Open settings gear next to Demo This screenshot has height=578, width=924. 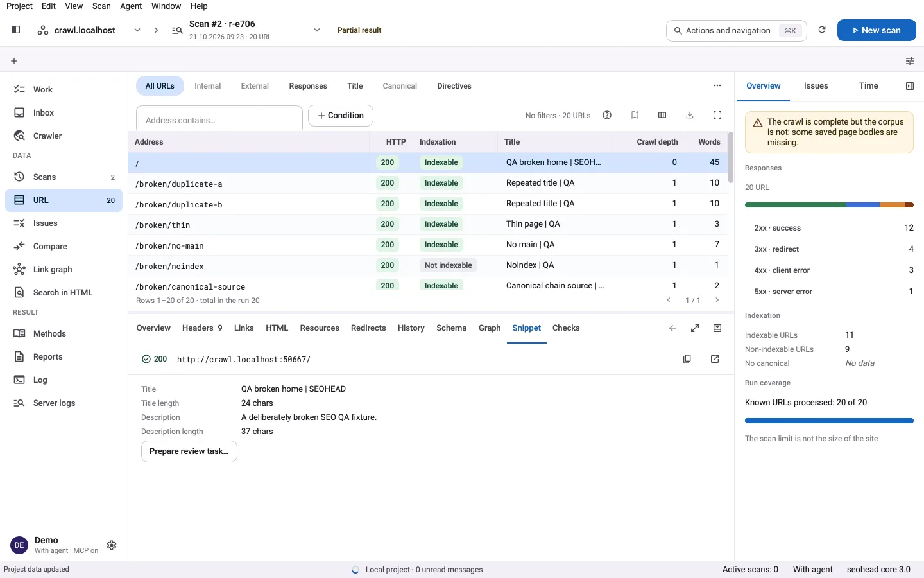112,545
